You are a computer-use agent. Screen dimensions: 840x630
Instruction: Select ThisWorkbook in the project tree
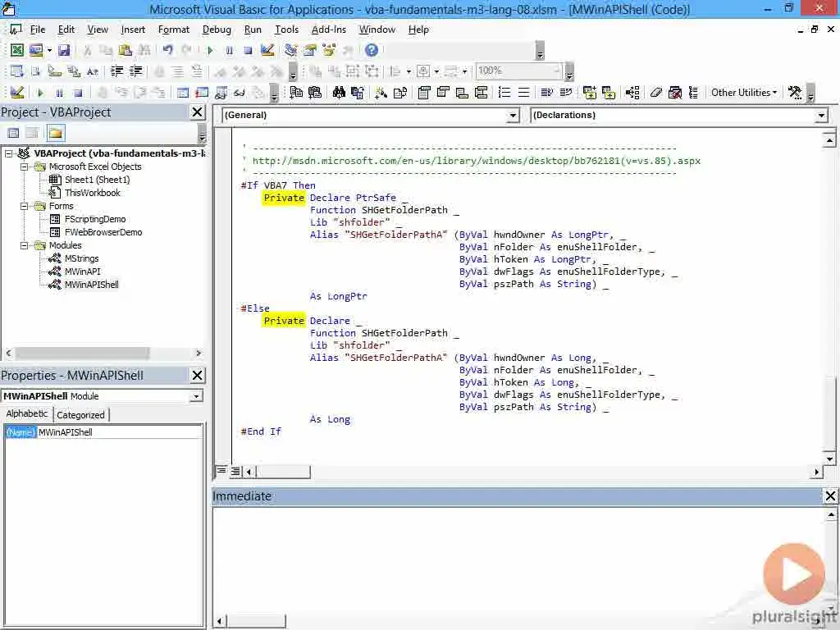click(92, 193)
